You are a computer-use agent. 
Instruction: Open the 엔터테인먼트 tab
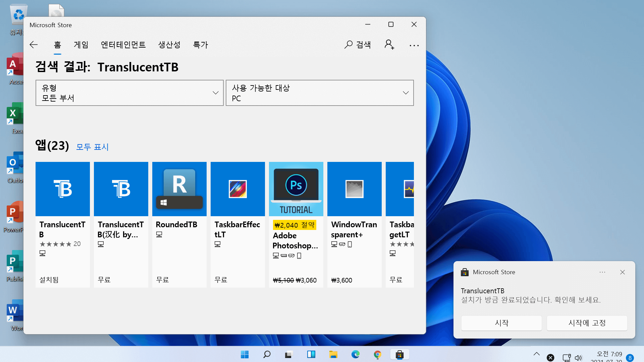(123, 45)
